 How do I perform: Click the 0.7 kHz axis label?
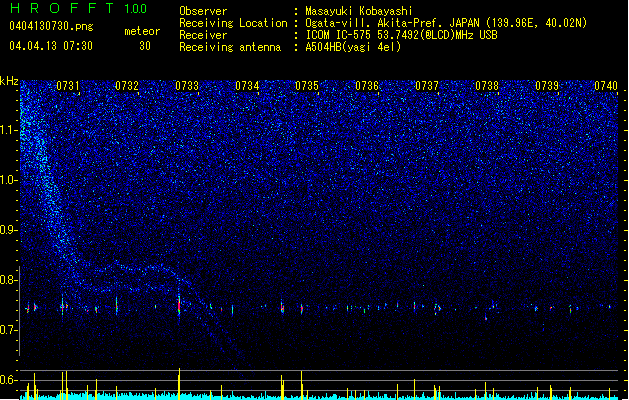9,330
